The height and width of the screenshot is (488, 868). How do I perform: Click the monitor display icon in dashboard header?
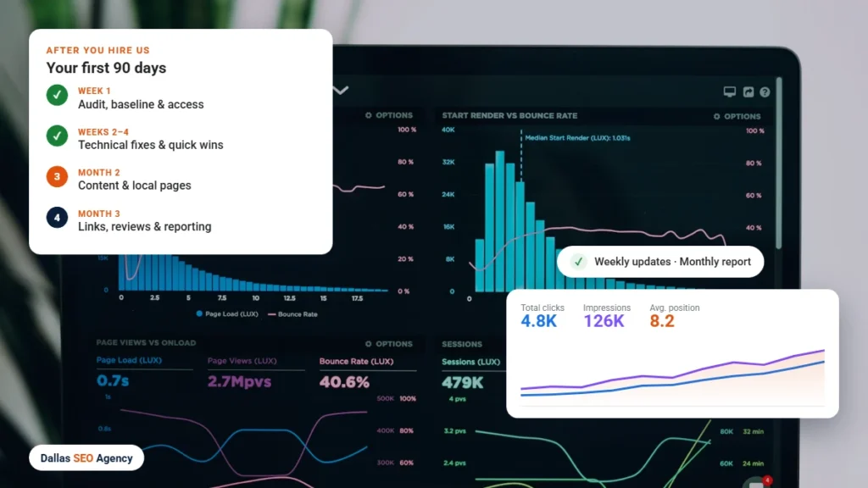730,91
